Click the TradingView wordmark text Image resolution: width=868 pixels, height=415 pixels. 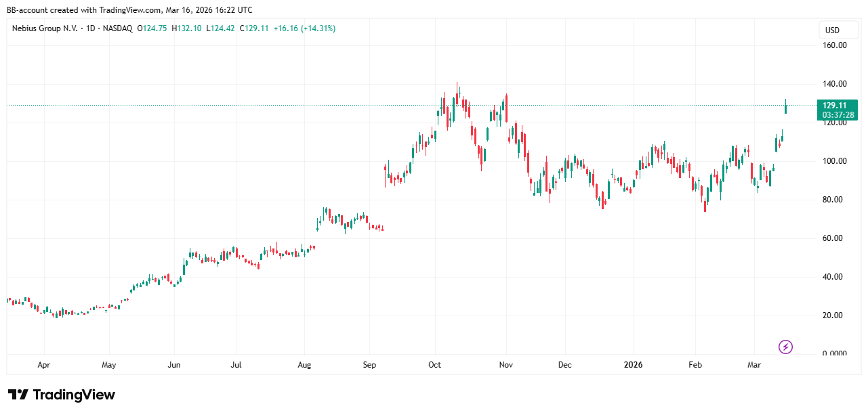74,395
